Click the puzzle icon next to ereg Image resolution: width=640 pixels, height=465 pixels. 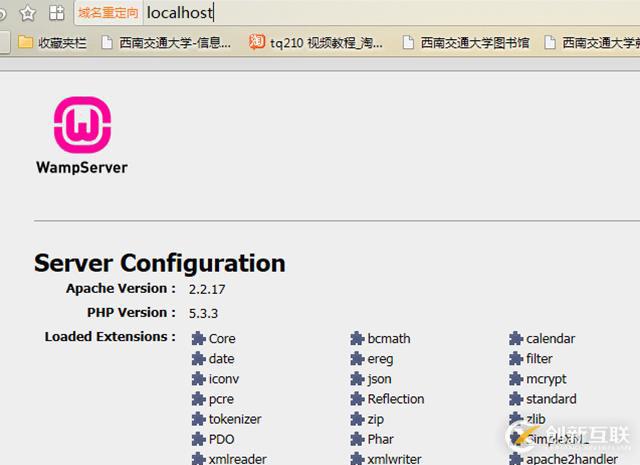click(x=357, y=358)
